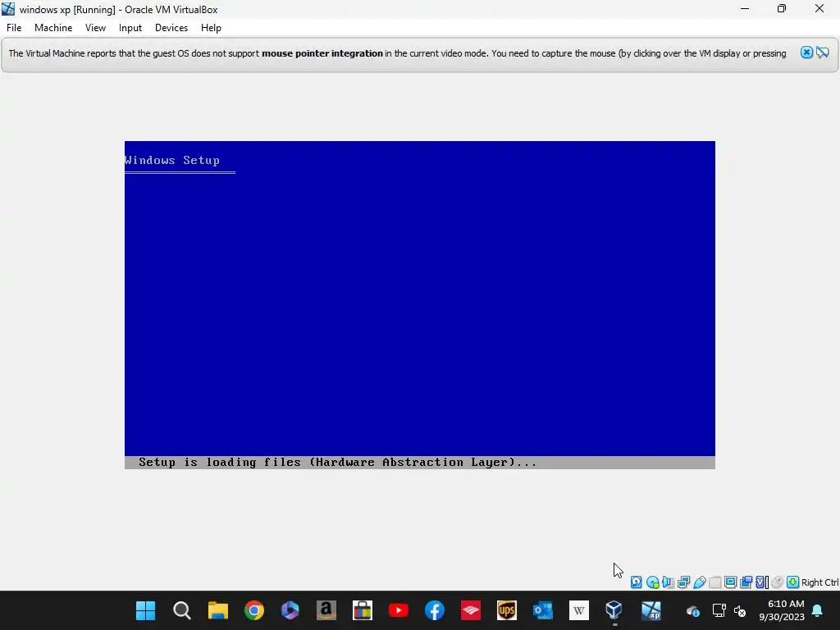Launch Google Chrome from the taskbar

[x=254, y=610]
